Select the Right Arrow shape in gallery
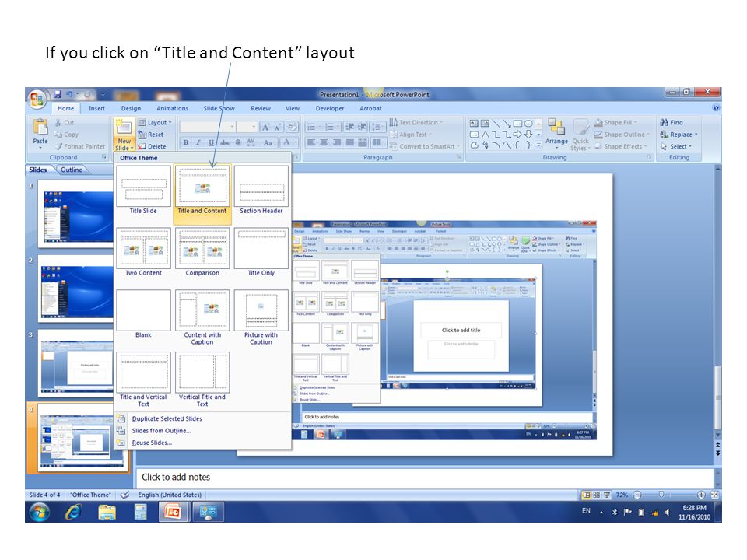Screen dimensions: 747x560 click(517, 135)
